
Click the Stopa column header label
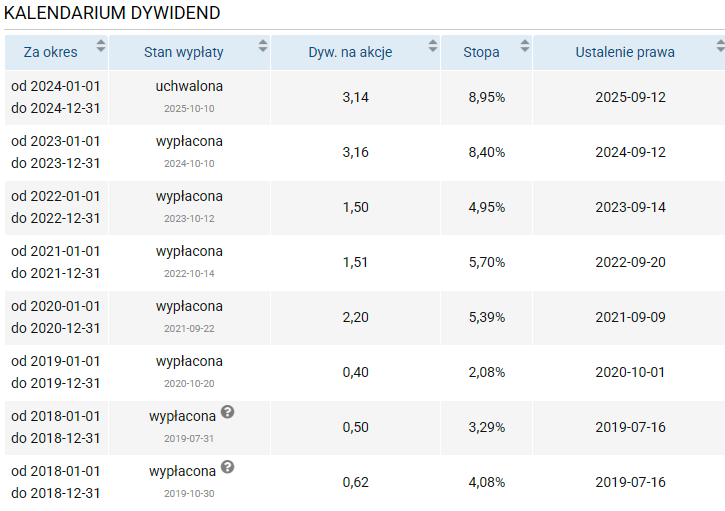[481, 53]
